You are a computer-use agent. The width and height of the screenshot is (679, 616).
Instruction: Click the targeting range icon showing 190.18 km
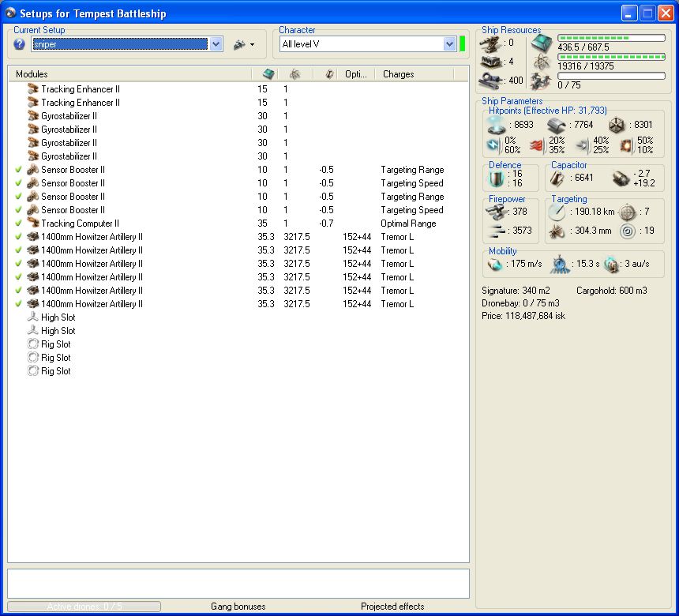pyautogui.click(x=557, y=212)
